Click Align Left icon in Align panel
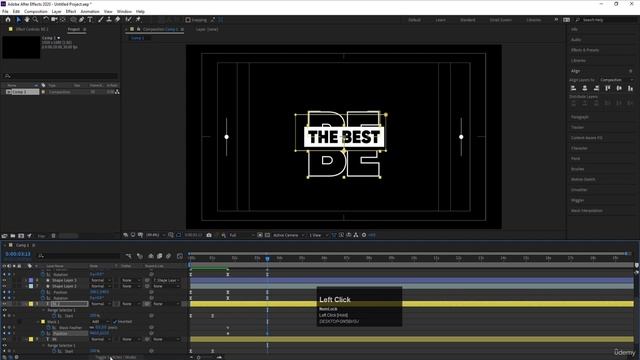640x360 pixels. (x=573, y=88)
